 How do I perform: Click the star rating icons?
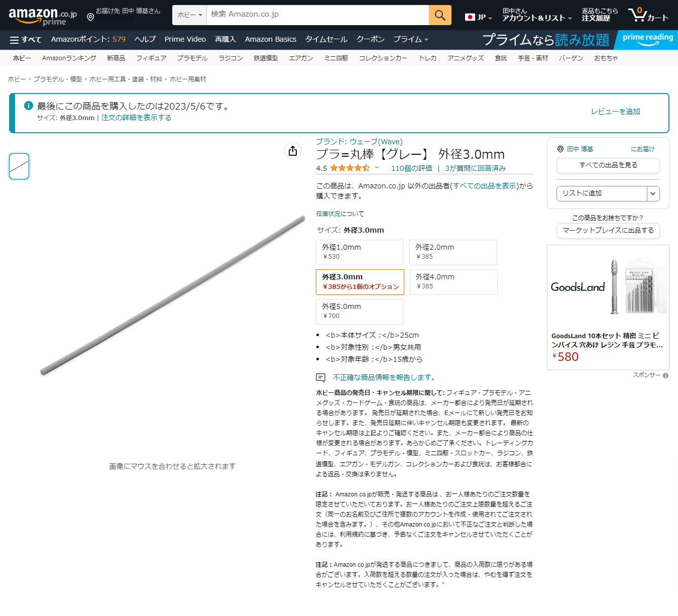point(350,168)
